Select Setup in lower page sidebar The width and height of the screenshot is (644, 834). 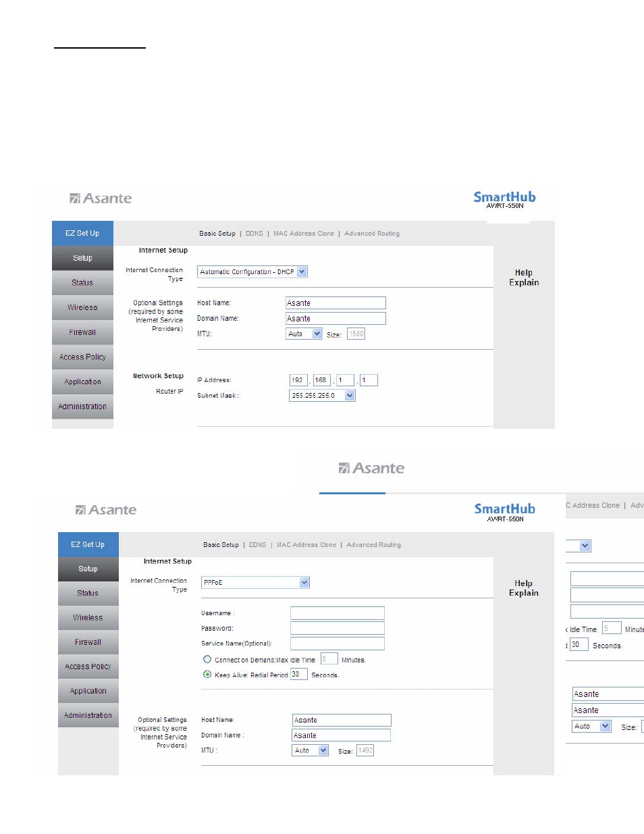tap(88, 569)
